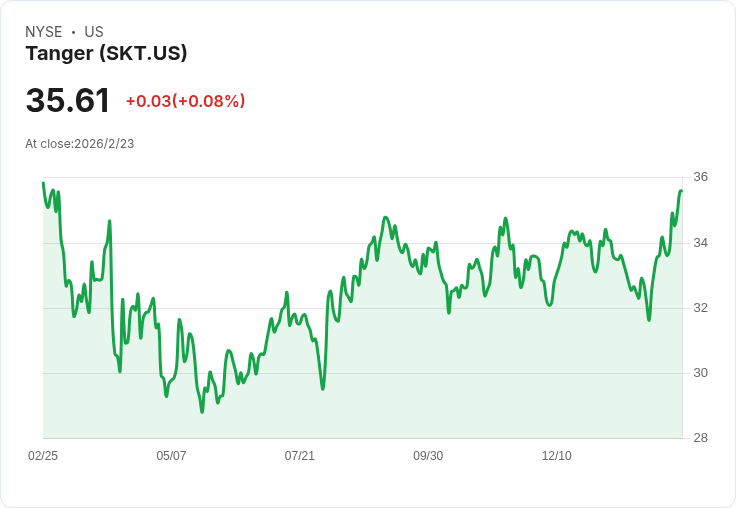Click the 30 y-axis price label
736x508 pixels.
tap(700, 373)
